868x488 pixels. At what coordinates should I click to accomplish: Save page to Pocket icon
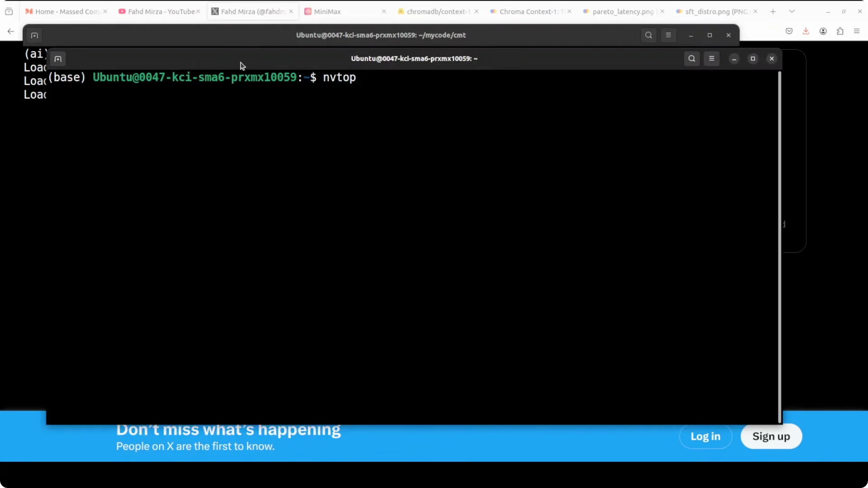click(789, 31)
